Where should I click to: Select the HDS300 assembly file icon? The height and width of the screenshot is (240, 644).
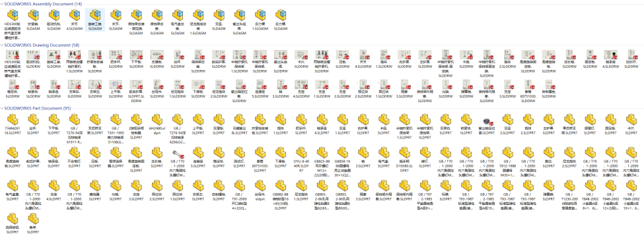pos(13,16)
